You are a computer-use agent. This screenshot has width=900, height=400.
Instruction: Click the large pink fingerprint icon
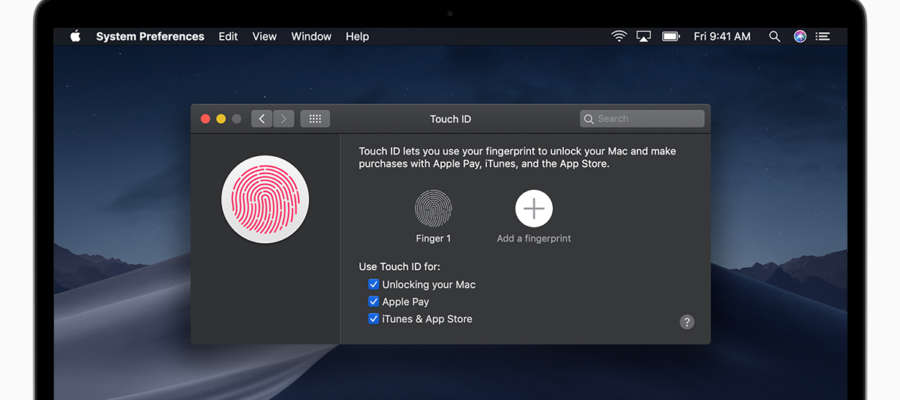click(265, 199)
